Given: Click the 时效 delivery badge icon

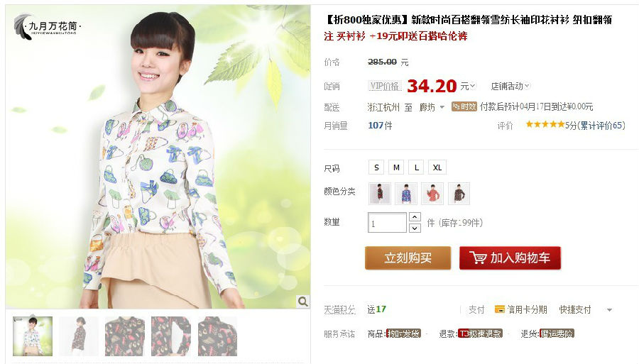Looking at the screenshot, I should click(464, 106).
